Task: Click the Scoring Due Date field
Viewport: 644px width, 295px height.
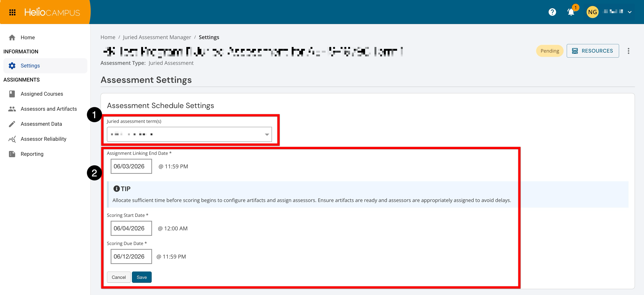Action: point(131,256)
